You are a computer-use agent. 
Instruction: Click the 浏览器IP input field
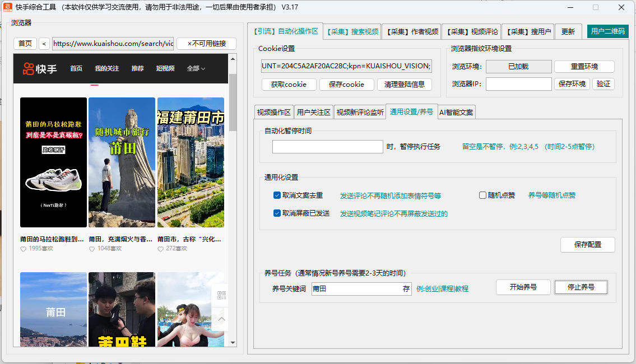(519, 84)
